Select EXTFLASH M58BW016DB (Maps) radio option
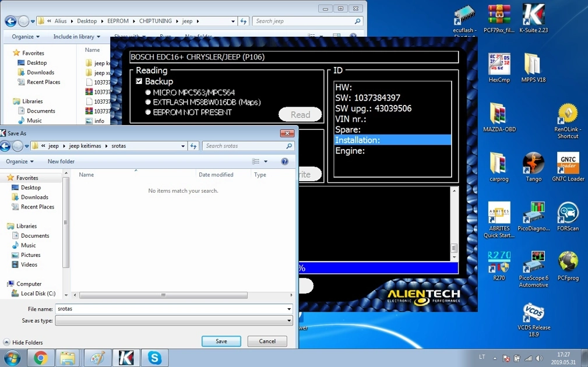Viewport: 588px width, 367px height. pos(148,102)
